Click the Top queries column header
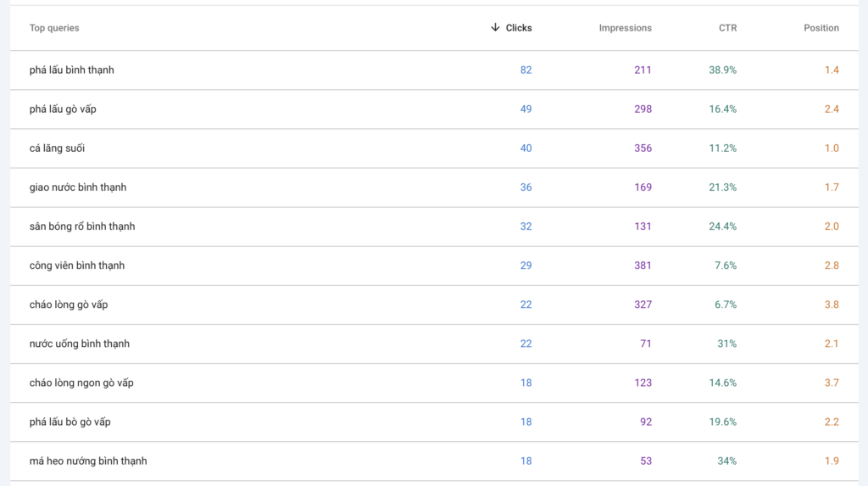The width and height of the screenshot is (868, 486). point(54,28)
